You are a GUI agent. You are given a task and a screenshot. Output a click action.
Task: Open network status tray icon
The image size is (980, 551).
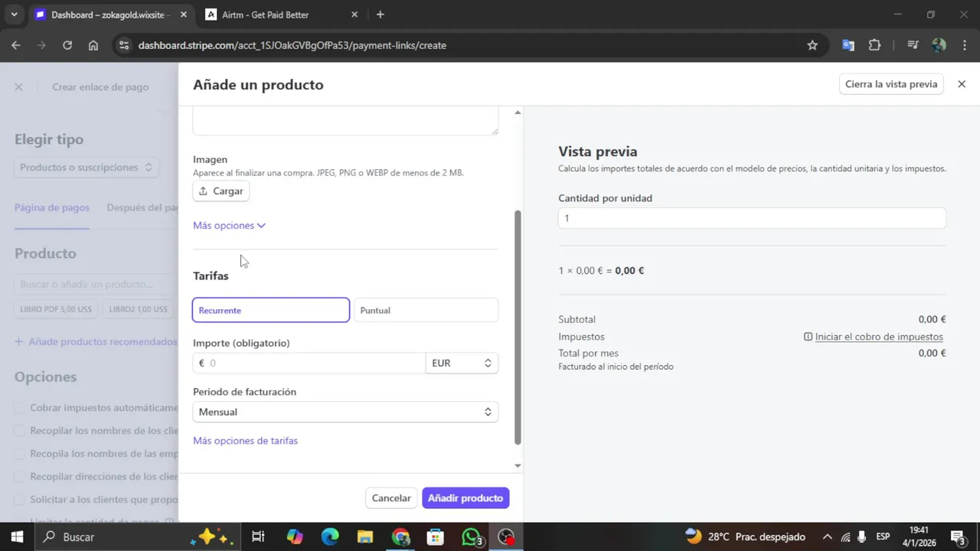click(845, 537)
